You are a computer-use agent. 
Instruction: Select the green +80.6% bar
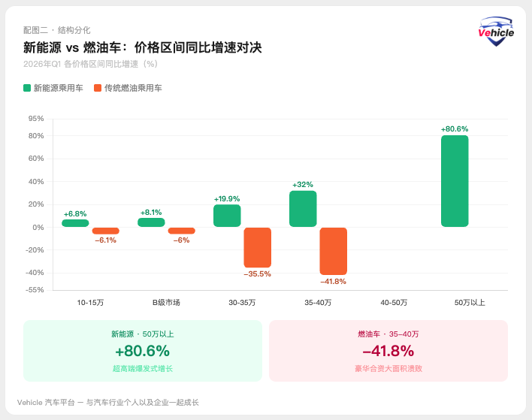click(x=455, y=181)
